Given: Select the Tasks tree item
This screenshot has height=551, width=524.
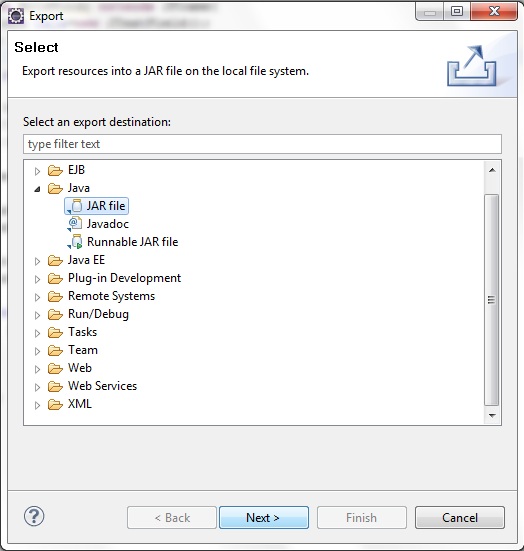Looking at the screenshot, I should click(83, 332).
